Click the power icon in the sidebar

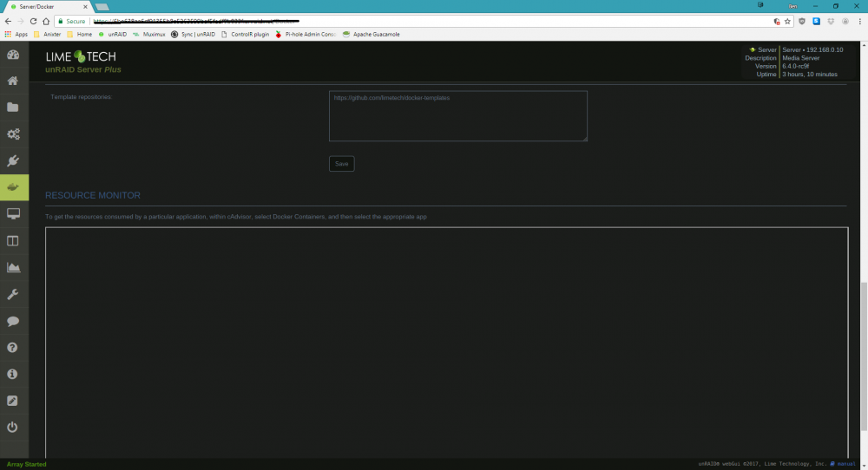13,428
